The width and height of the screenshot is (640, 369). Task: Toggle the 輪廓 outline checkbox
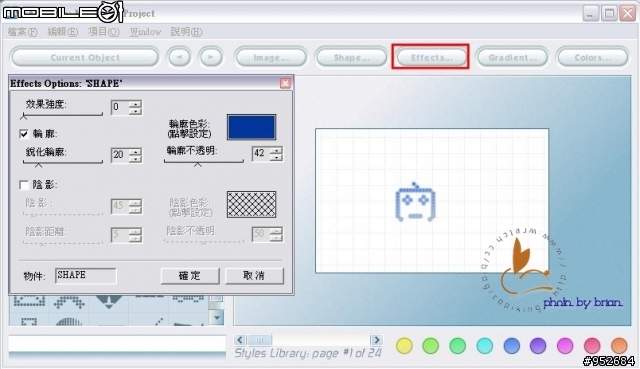point(24,133)
